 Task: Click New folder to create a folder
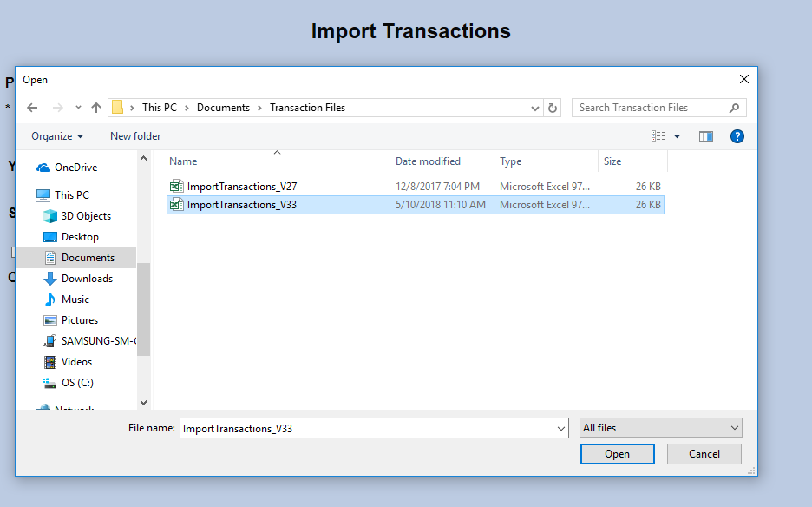coord(134,136)
